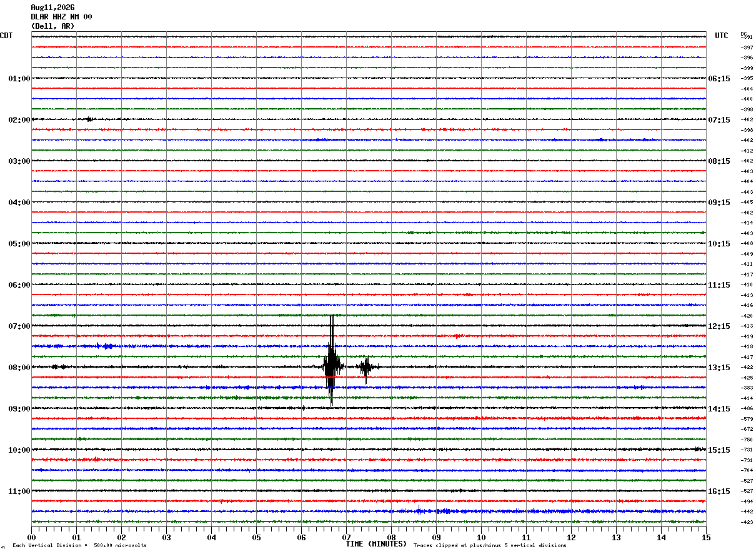Click the -750 DC offset value
The image size is (756, 554).
pos(747,440)
